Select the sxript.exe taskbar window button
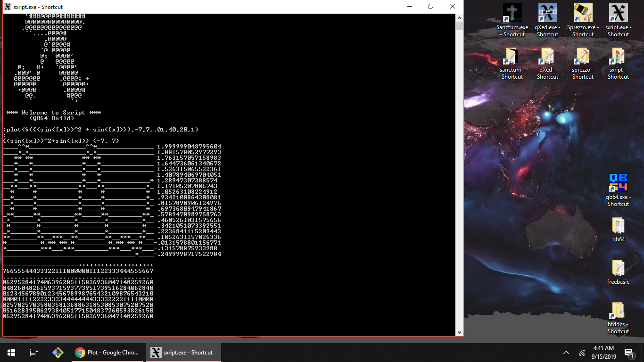Viewport: 644px width, 362px height. click(183, 353)
